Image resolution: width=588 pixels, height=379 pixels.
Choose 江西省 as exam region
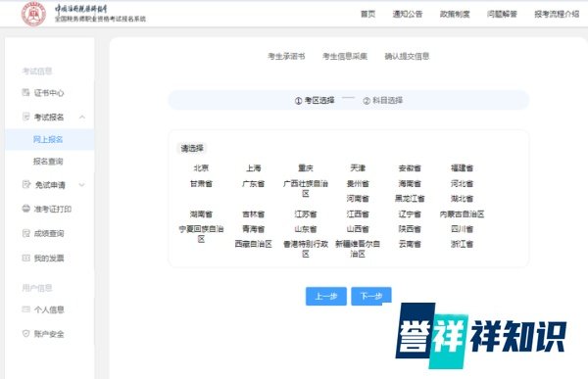click(x=358, y=214)
